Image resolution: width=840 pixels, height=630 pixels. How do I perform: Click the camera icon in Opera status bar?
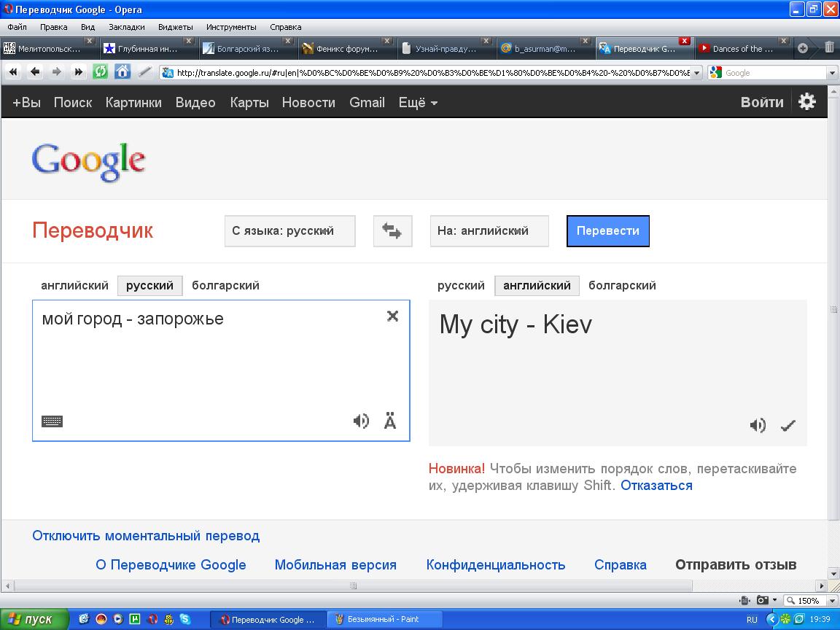pos(762,600)
